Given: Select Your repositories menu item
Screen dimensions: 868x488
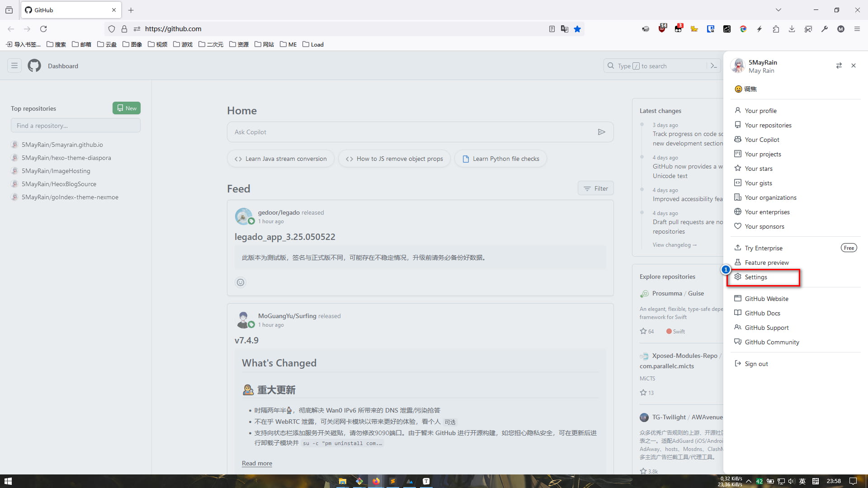Looking at the screenshot, I should coord(768,125).
